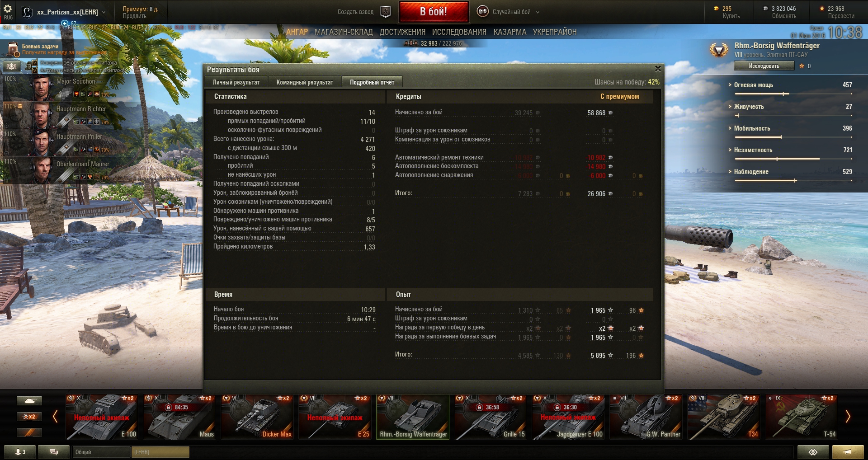Image resolution: width=868 pixels, height=460 pixels.
Task: Expand the Живучесть parameter
Action: [x=730, y=107]
